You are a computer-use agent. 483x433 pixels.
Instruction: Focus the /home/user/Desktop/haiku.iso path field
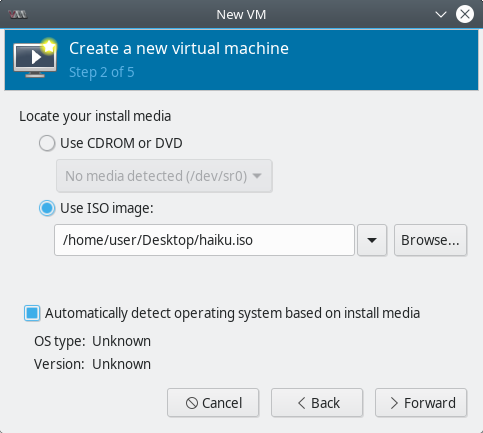point(204,240)
